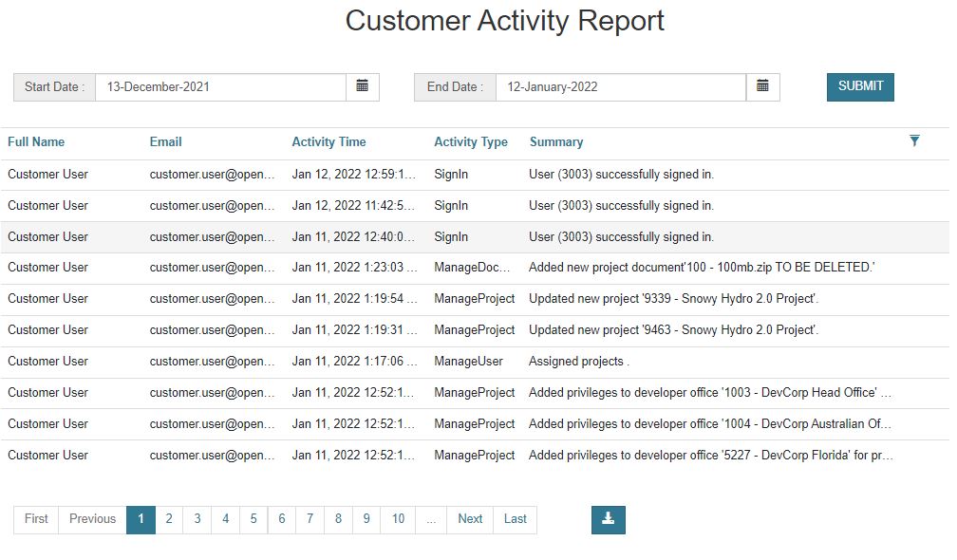Image resolution: width=957 pixels, height=560 pixels.
Task: Click the SUBMIT button
Action: (x=860, y=86)
